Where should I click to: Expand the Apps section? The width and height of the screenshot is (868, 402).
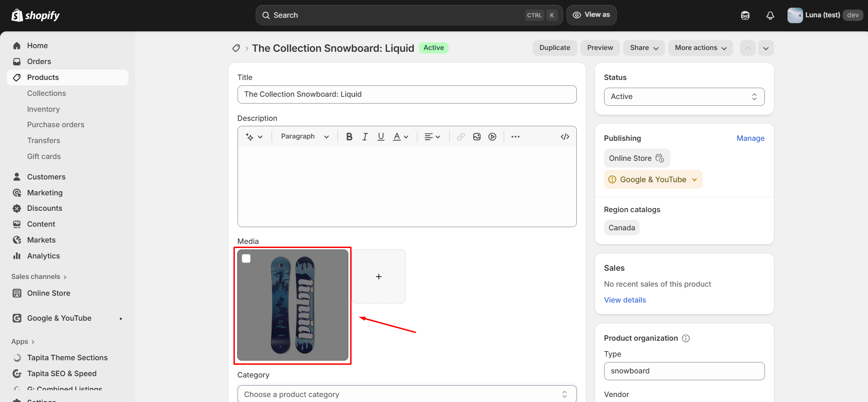pos(23,342)
